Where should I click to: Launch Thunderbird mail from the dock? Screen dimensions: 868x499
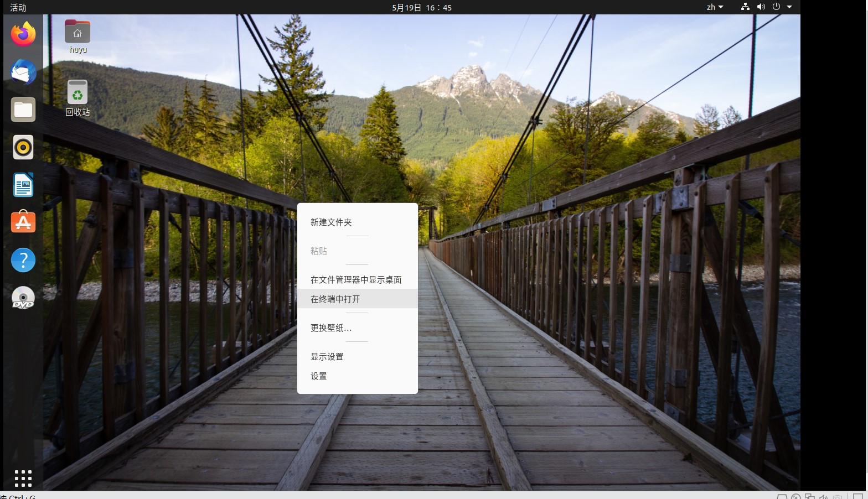point(23,72)
